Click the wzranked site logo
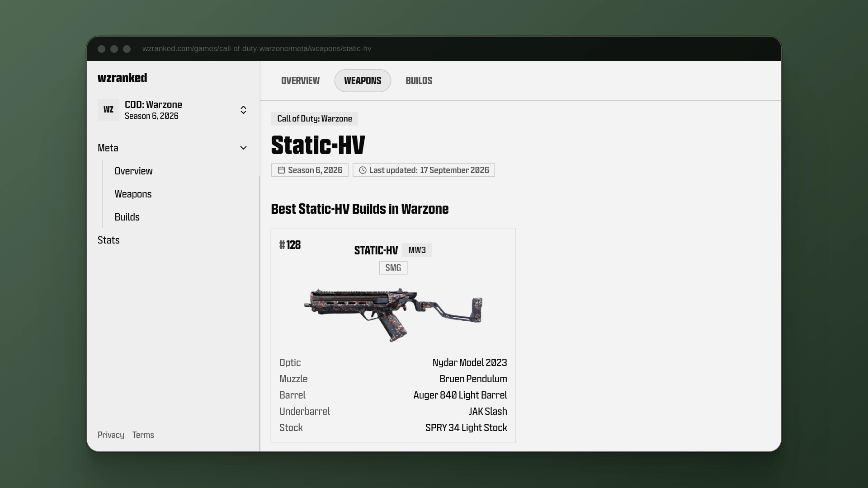The width and height of the screenshot is (868, 488). (122, 78)
